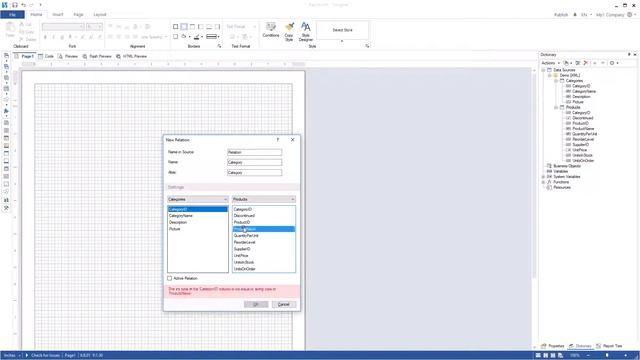The height and width of the screenshot is (360, 640).
Task: Select UnitPrice in the Products column list
Action: click(x=264, y=256)
